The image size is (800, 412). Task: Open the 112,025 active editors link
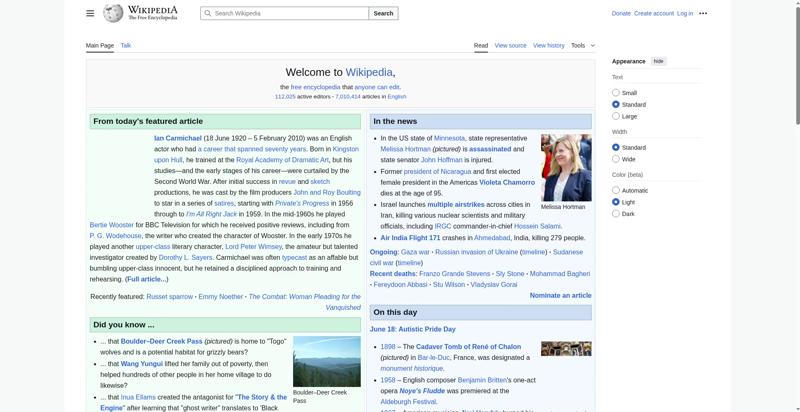285,96
